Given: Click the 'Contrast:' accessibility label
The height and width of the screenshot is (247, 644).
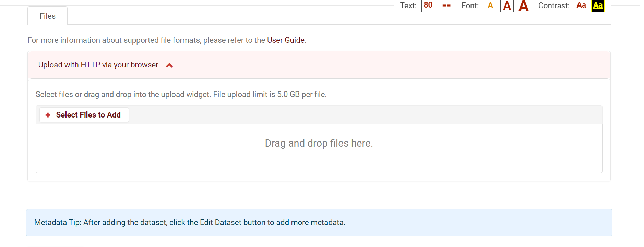Looking at the screenshot, I should tap(554, 5).
